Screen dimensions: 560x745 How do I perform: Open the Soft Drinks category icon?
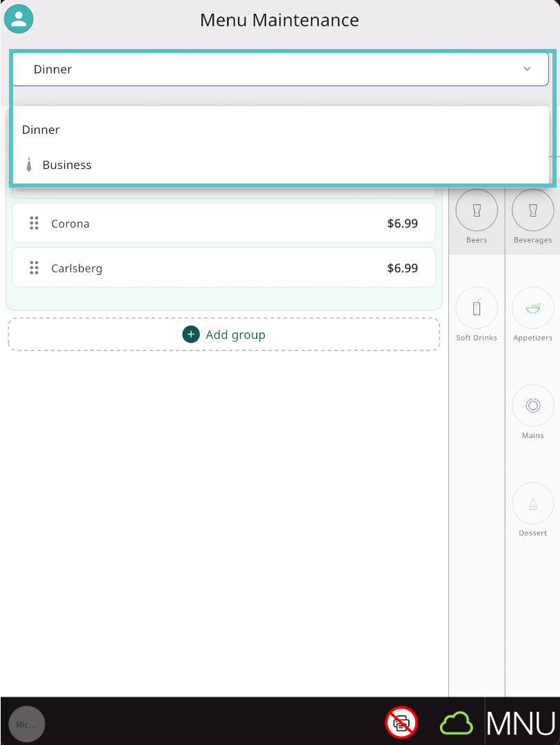pyautogui.click(x=477, y=308)
